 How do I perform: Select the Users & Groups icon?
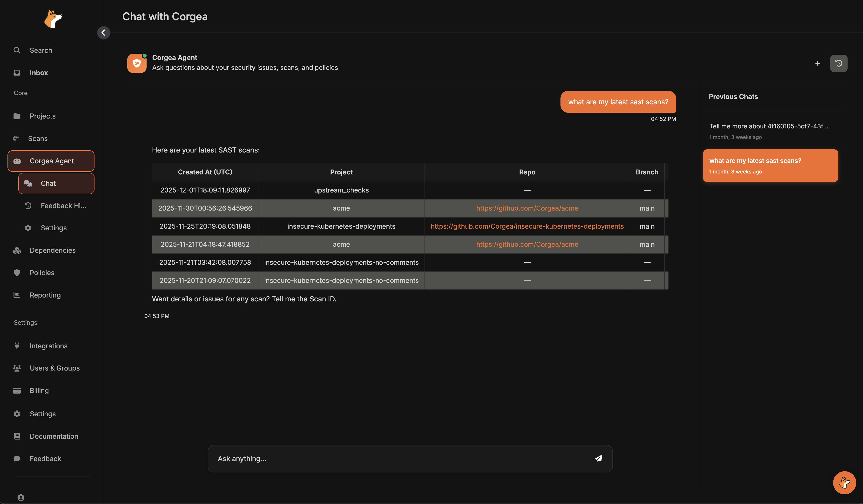pos(17,368)
